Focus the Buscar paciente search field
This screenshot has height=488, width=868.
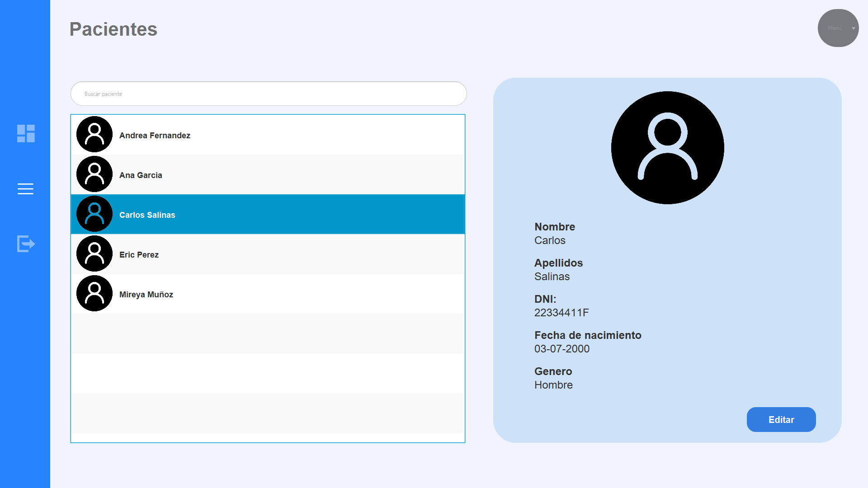(x=269, y=94)
